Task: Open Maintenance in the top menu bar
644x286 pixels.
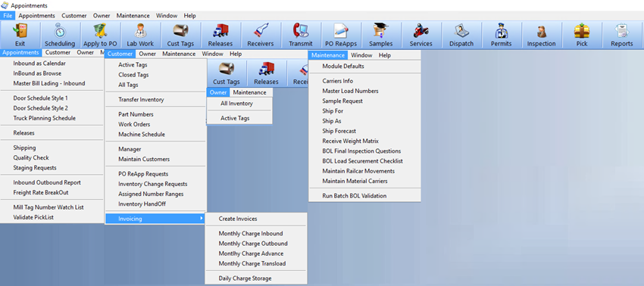Action: coord(133,16)
